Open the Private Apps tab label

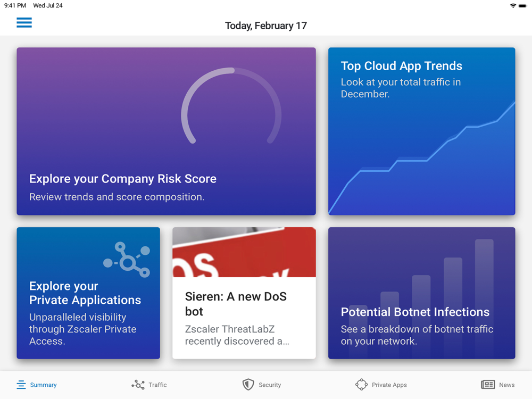[x=389, y=385]
